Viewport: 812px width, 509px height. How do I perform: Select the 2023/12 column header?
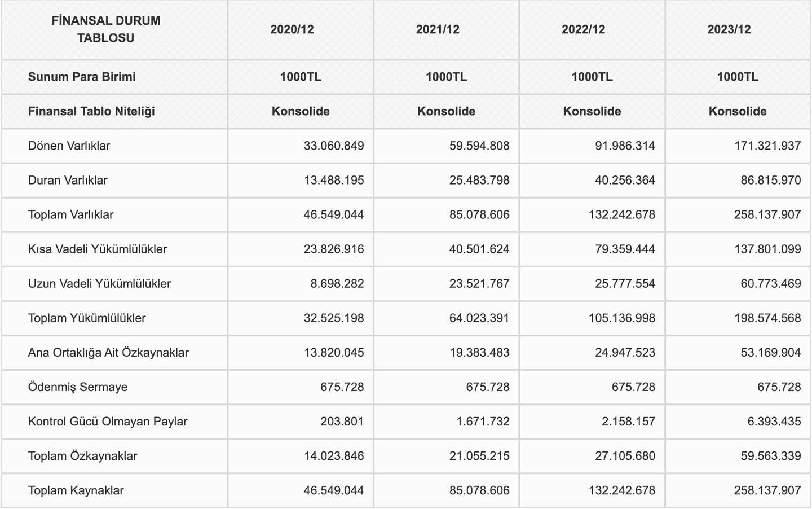[729, 29]
